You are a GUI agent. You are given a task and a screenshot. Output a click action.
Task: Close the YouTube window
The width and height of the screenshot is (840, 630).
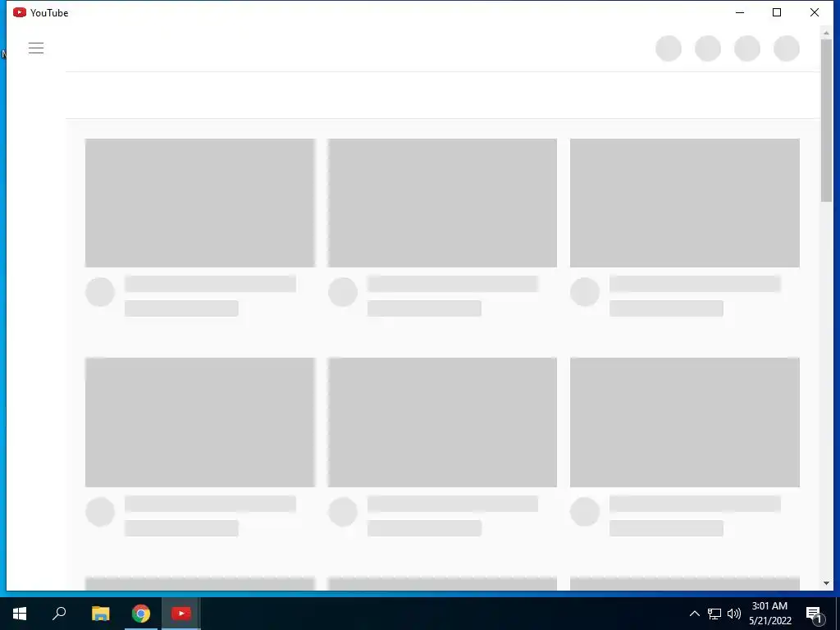(x=815, y=12)
